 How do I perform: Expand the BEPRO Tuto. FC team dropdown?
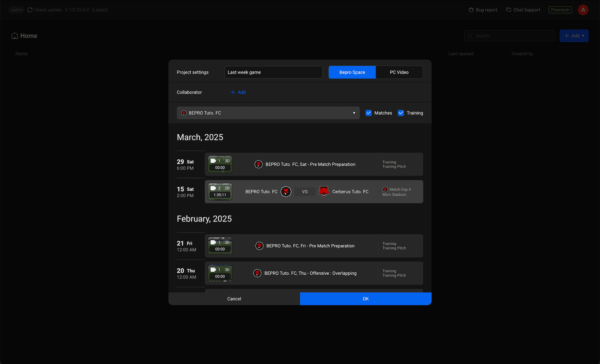(268, 113)
